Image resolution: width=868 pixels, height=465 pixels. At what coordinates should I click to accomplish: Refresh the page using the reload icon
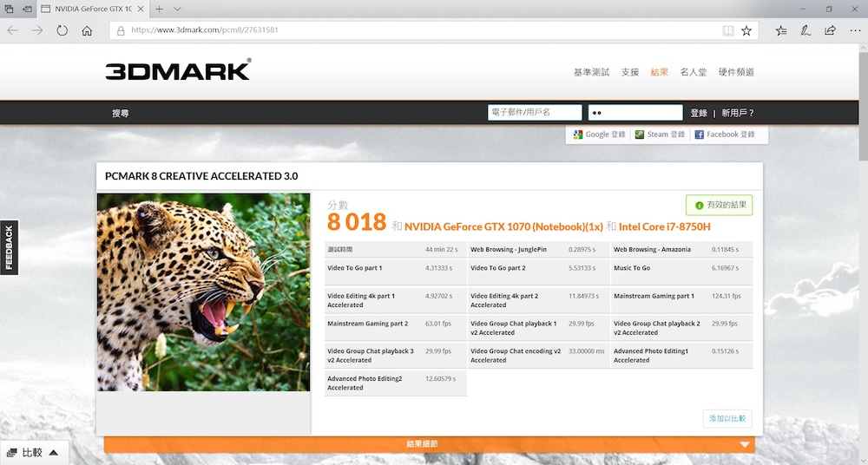pyautogui.click(x=62, y=30)
